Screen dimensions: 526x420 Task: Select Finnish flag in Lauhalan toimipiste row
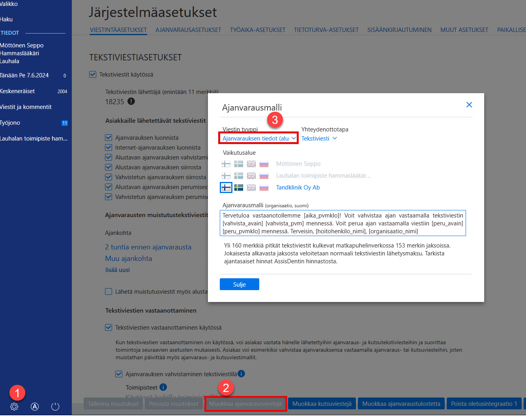[226, 176]
